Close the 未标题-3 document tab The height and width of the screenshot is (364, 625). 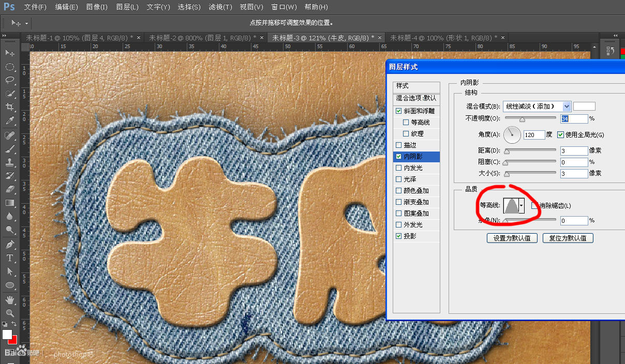pyautogui.click(x=380, y=38)
